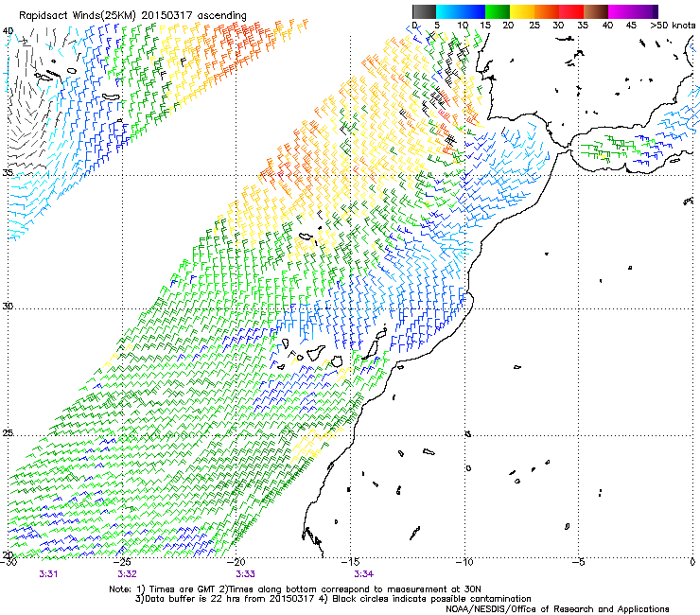The width and height of the screenshot is (700, 615).
Task: Click the green 15-20 knots legend segment
Action: pos(498,11)
